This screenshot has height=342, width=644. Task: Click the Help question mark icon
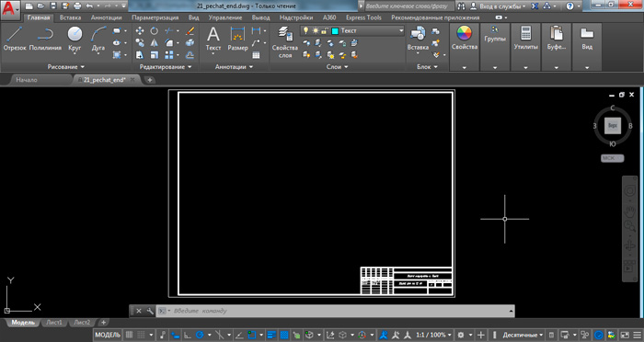pyautogui.click(x=569, y=6)
